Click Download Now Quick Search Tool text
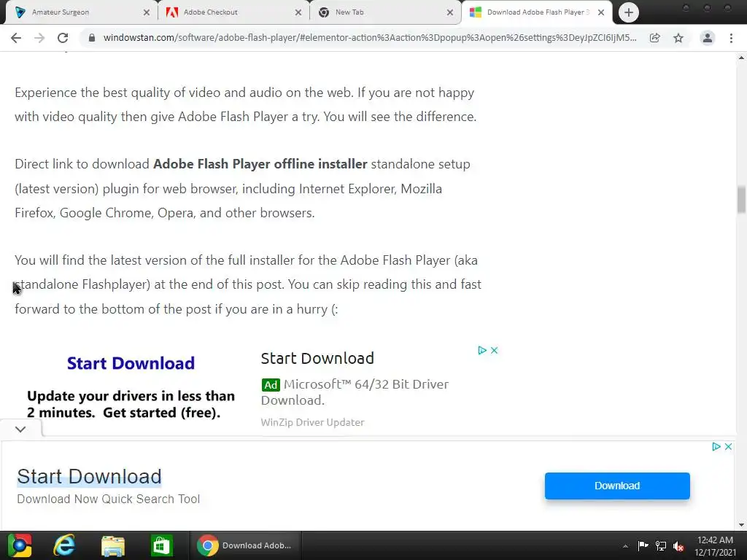747x560 pixels. pyautogui.click(x=108, y=499)
